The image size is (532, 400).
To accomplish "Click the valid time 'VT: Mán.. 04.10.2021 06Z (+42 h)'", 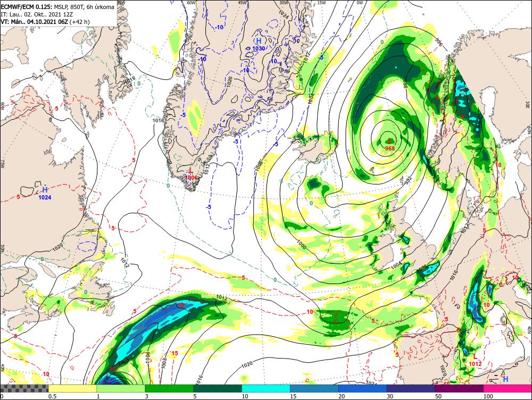I will [45, 22].
